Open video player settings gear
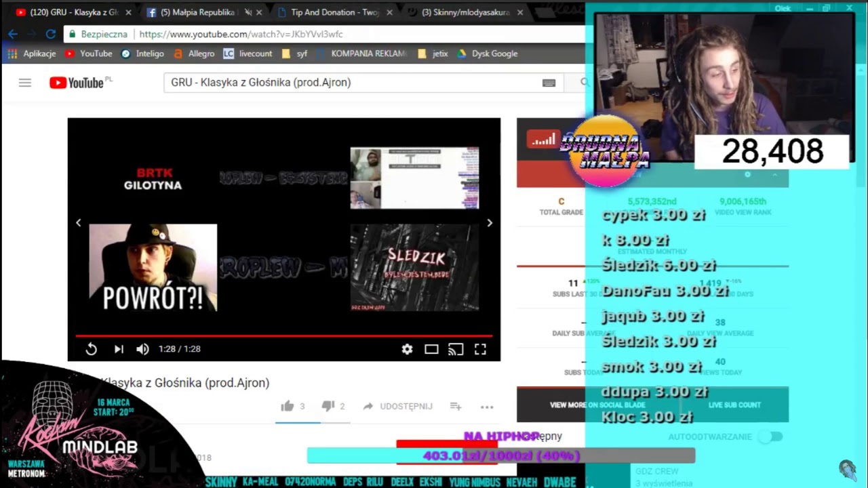868x488 pixels. tap(407, 349)
